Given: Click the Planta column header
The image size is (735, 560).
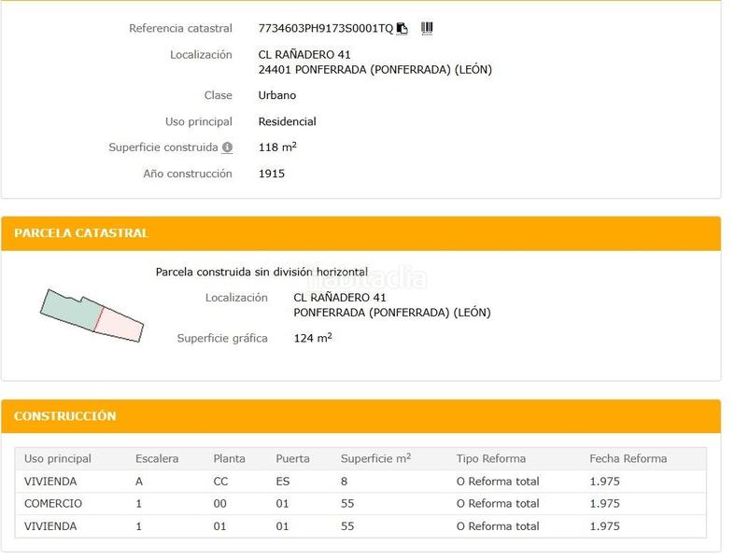Looking at the screenshot, I should coord(229,459).
